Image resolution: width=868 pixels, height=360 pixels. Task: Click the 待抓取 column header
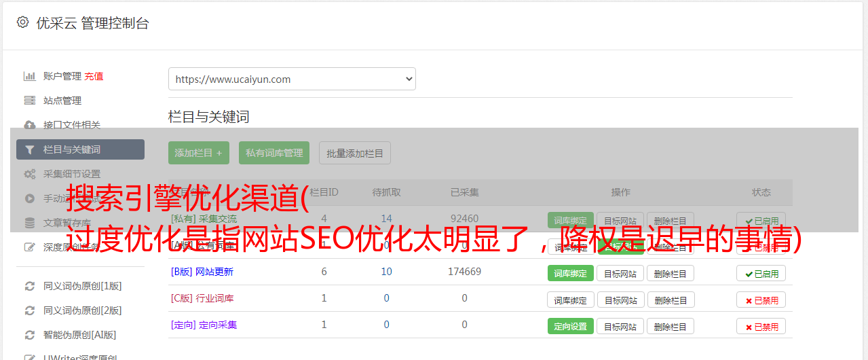tap(386, 192)
